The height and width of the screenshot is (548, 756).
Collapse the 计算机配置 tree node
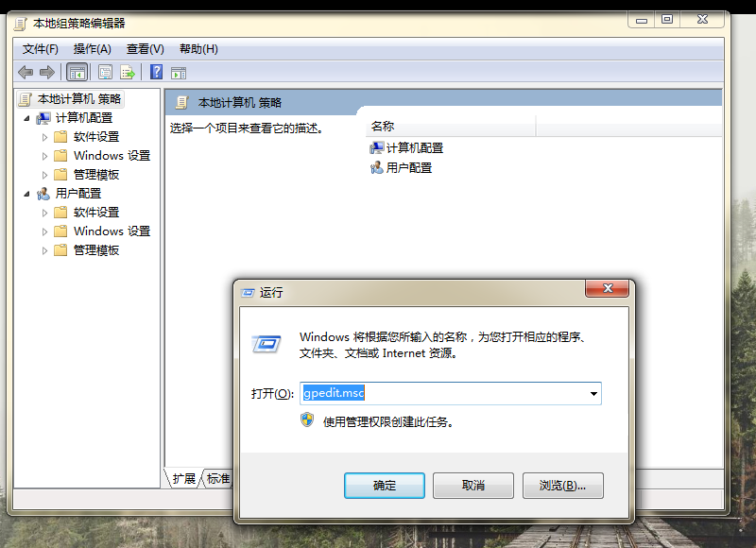coord(27,118)
